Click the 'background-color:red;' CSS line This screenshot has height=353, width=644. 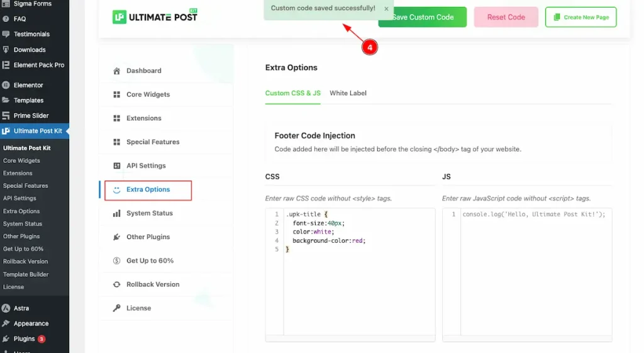pyautogui.click(x=329, y=241)
